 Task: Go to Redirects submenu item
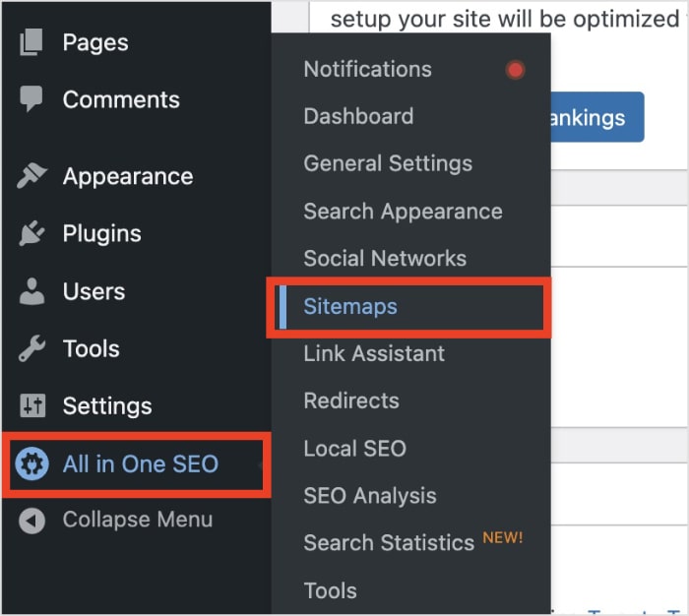click(x=351, y=400)
